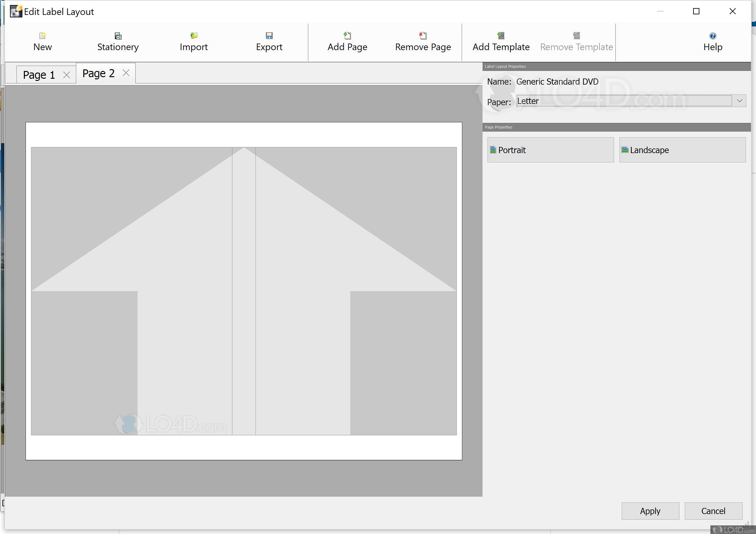Close the Page 1 tab

[67, 75]
